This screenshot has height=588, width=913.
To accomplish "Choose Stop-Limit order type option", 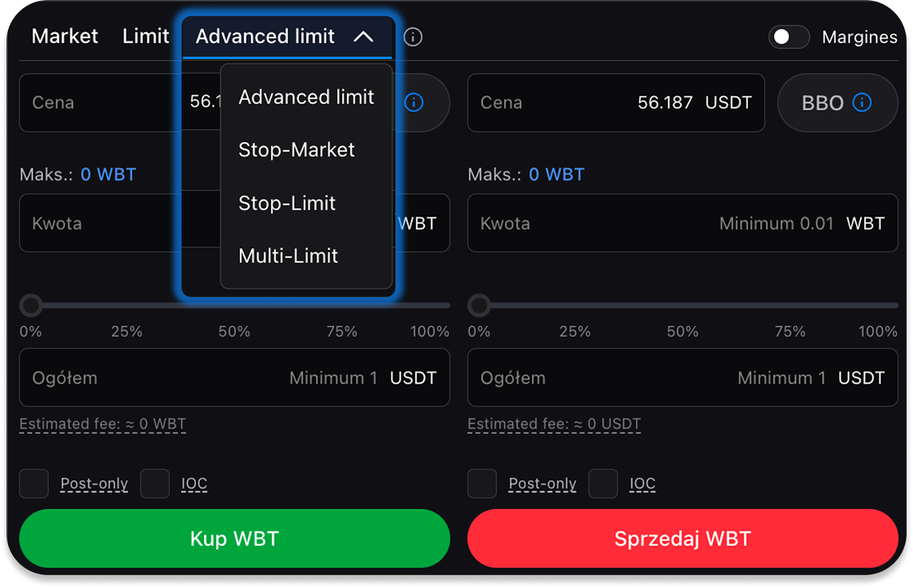I will click(287, 203).
